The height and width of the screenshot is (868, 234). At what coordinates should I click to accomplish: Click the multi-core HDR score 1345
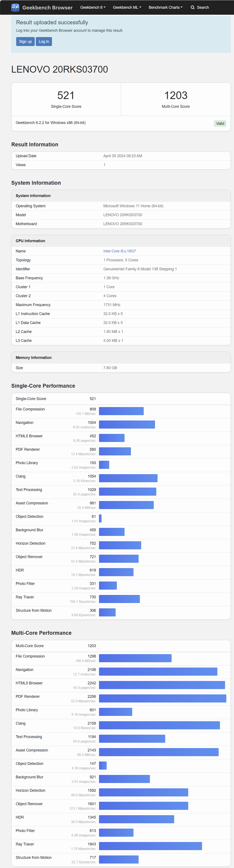click(x=92, y=817)
